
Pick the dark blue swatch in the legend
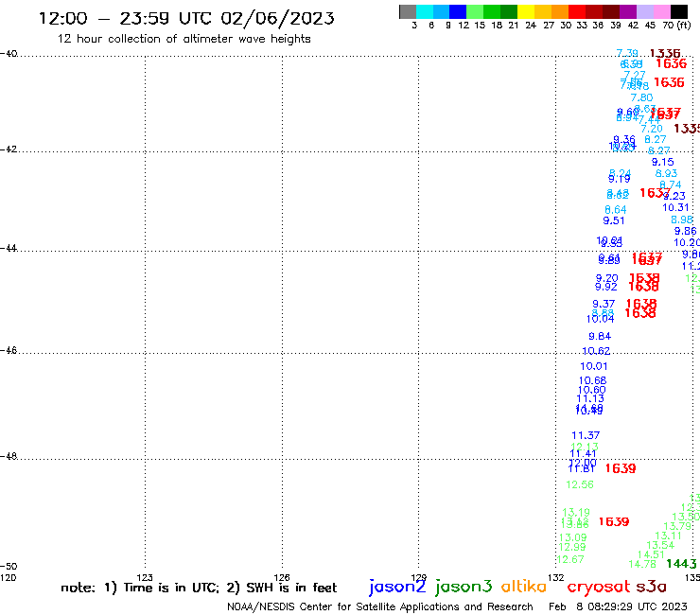pos(458,11)
